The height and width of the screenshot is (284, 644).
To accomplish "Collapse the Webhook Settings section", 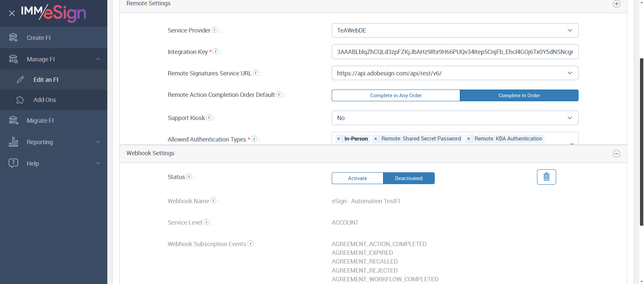I will 616,154.
